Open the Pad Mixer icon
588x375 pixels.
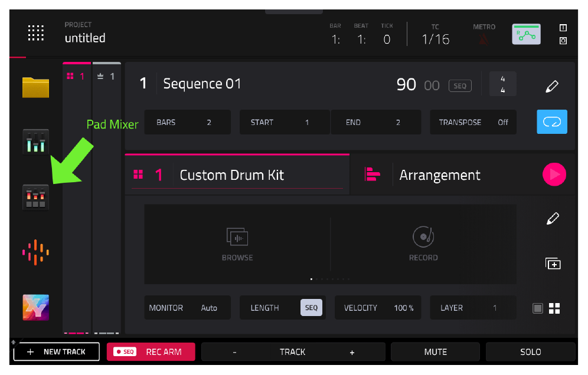[x=35, y=197]
